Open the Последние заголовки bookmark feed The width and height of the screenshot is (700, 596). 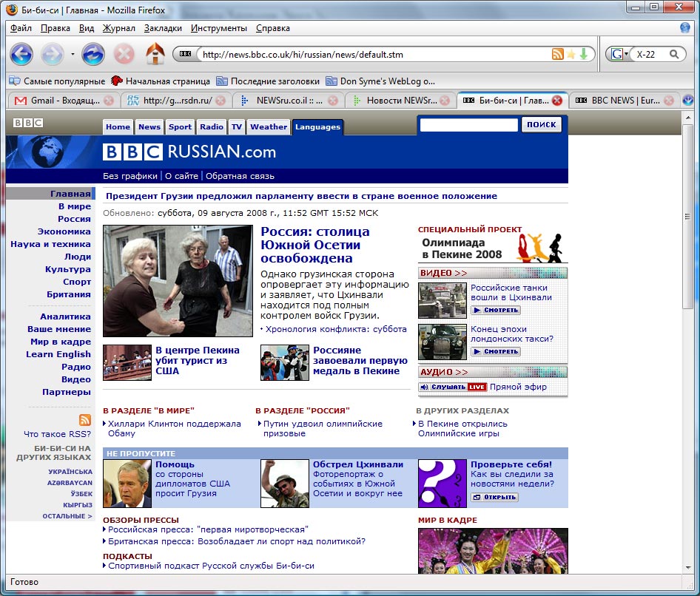pos(268,81)
